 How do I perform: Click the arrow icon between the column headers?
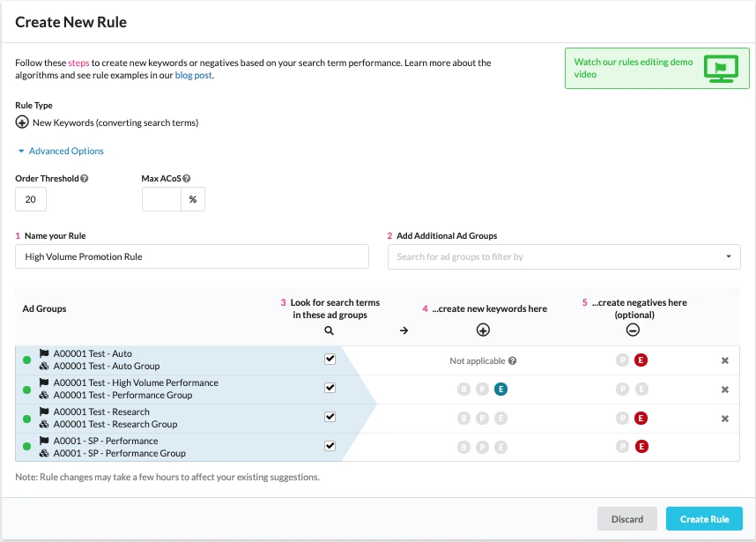404,329
